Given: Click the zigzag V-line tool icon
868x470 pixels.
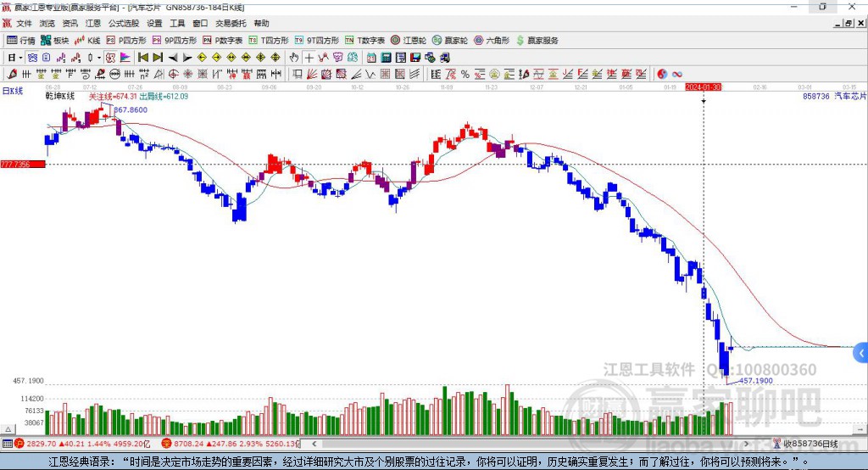Looking at the screenshot, I should [370, 74].
